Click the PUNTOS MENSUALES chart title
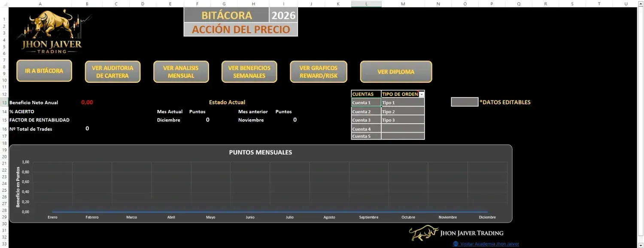Screen dimensions: 644x248 point(260,152)
